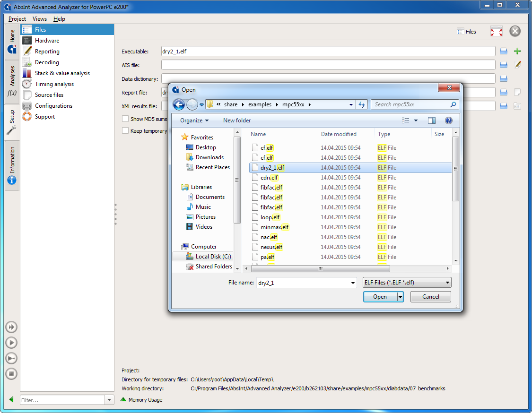532x413 pixels.
Task: Open Timing analysis settings
Action: point(67,84)
